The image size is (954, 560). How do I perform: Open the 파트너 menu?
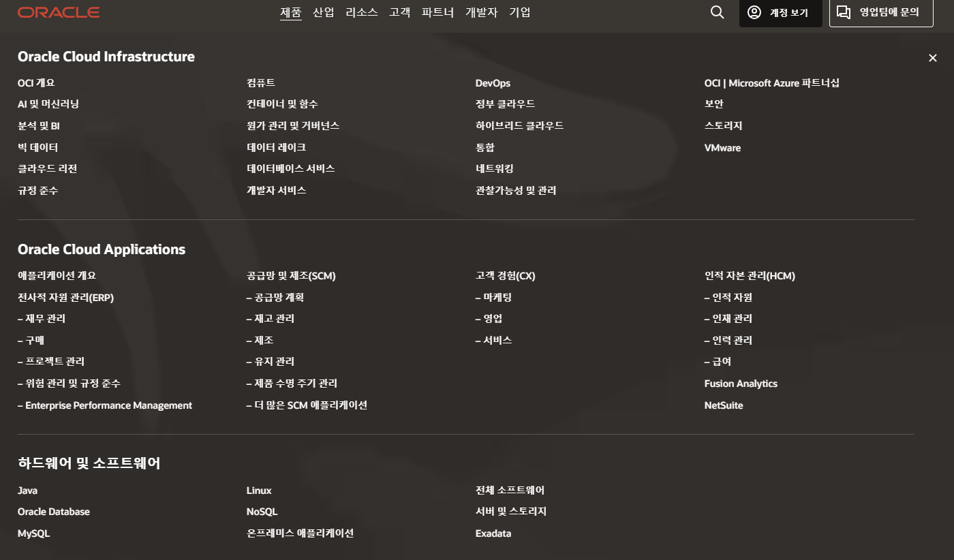coord(438,12)
